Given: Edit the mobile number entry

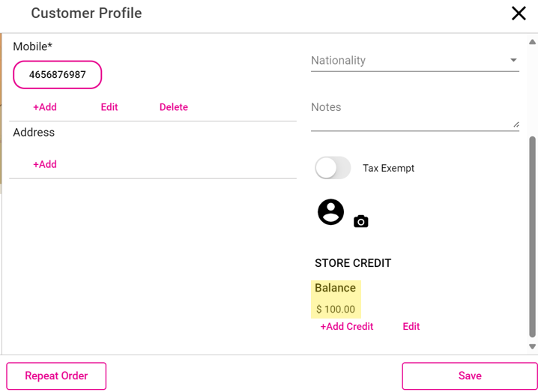Looking at the screenshot, I should pyautogui.click(x=109, y=107).
